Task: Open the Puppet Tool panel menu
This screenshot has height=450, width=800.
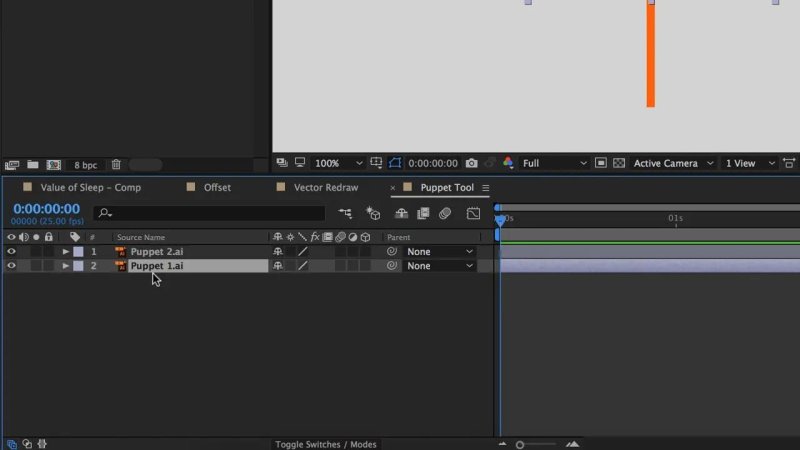Action: (486, 188)
